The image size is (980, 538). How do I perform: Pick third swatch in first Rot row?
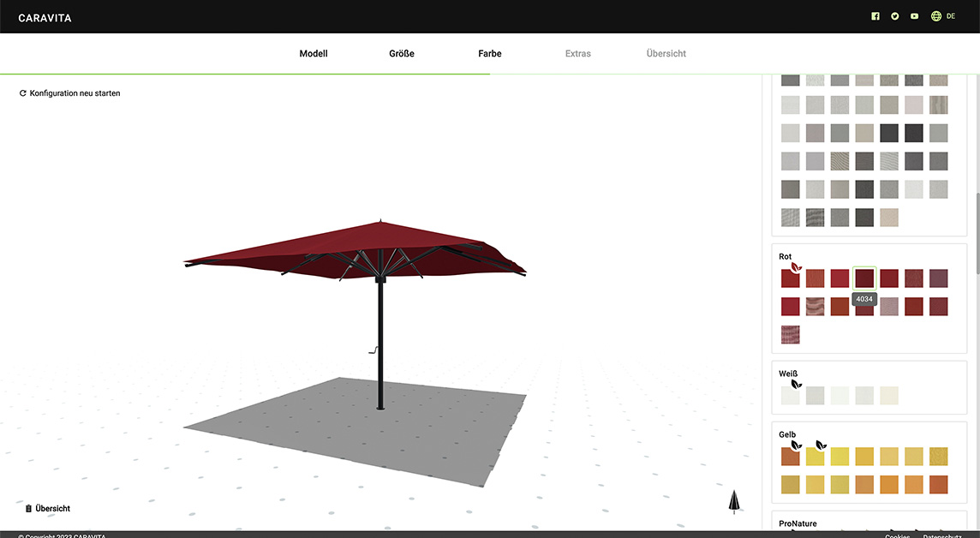point(840,278)
